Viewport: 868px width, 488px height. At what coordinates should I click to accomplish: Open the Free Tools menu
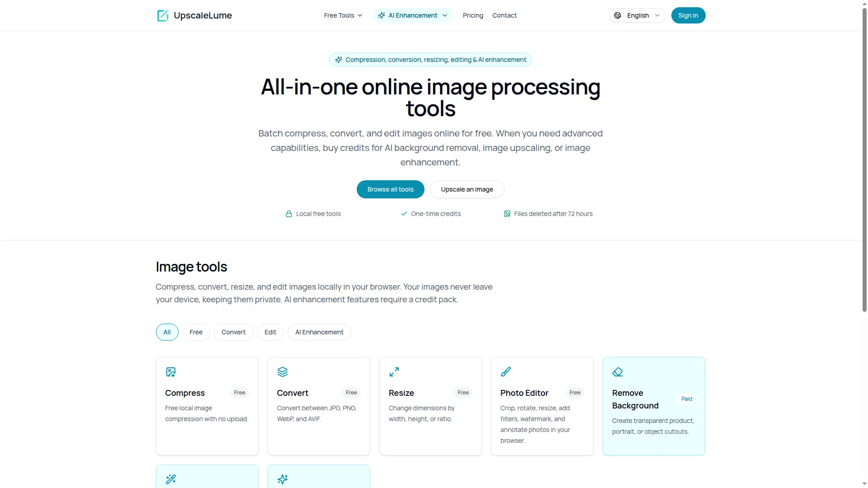click(343, 15)
